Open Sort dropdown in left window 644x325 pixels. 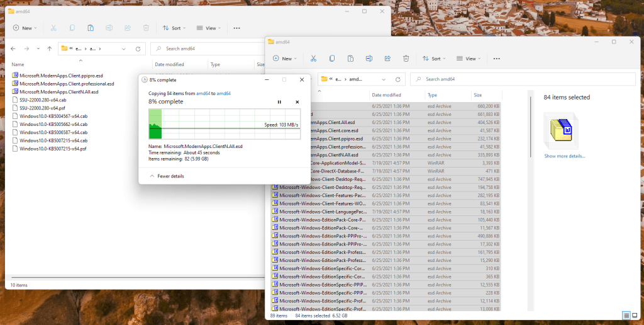coord(174,28)
